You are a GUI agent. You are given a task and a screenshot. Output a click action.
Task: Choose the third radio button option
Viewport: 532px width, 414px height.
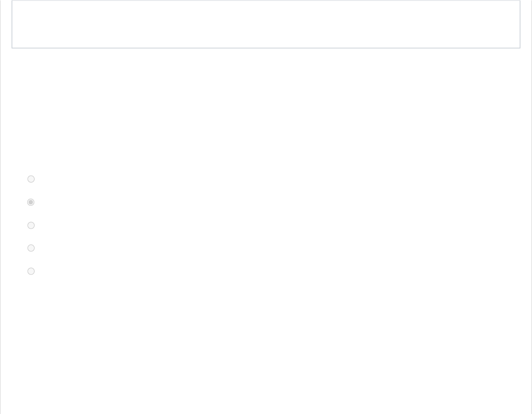pos(31,225)
